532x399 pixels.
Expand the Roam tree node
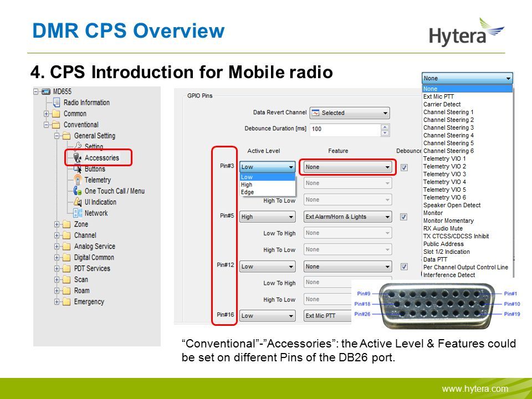click(57, 291)
